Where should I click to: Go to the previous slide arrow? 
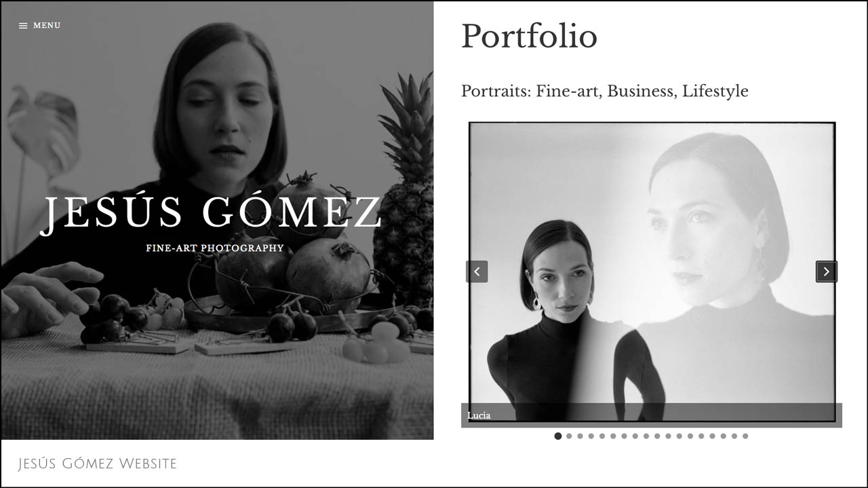click(477, 271)
